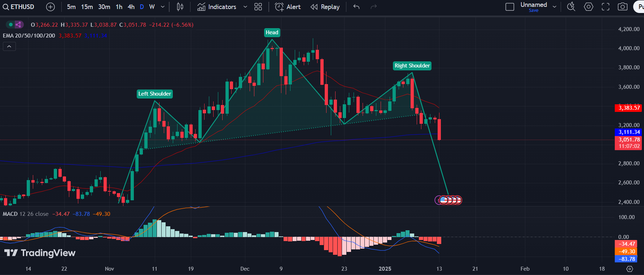
Task: Click the compare or add symbol plus icon
Action: coord(51,7)
